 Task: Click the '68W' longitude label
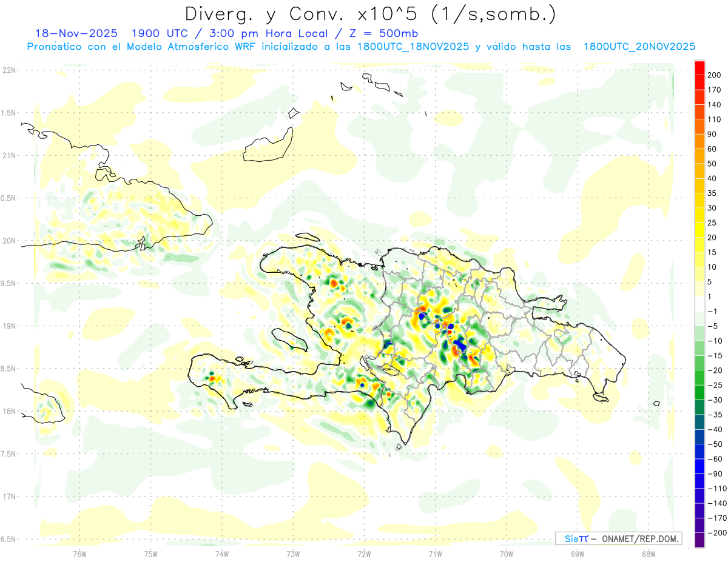point(649,554)
